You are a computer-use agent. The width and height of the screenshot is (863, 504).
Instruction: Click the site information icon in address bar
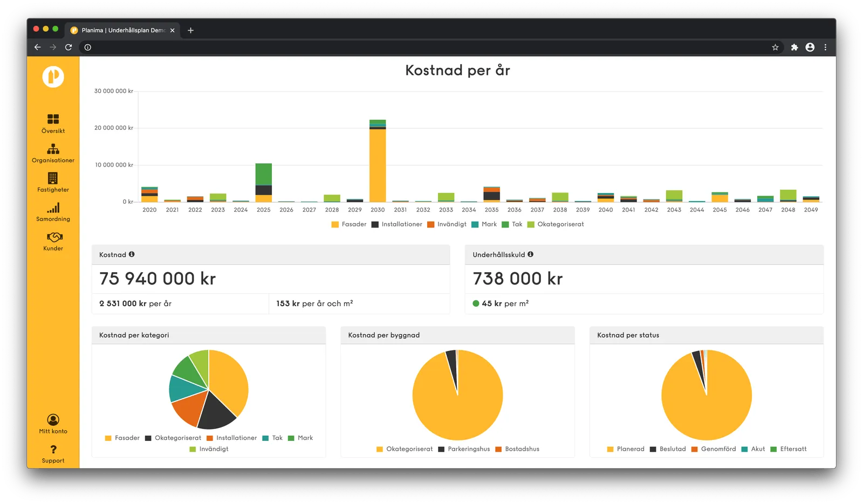[88, 47]
